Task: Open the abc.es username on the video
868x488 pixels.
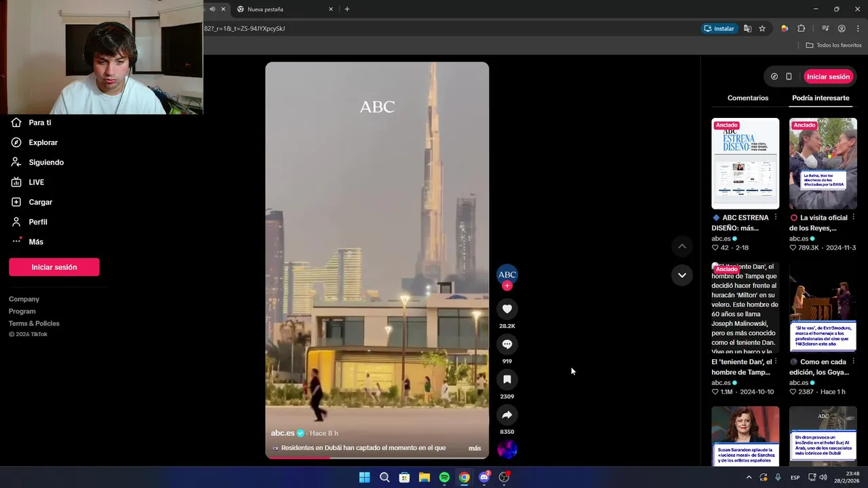Action: 283,433
